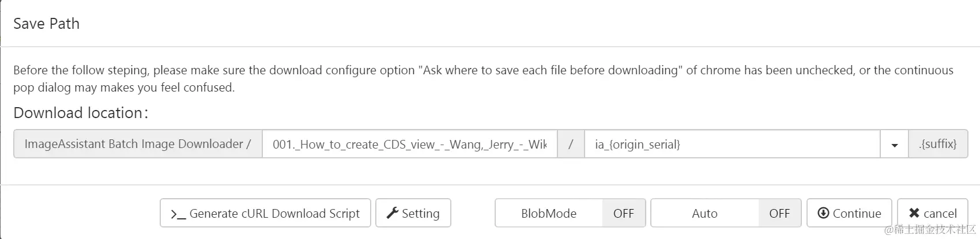
Task: Click the circular download arrow icon on Continue
Action: point(823,213)
